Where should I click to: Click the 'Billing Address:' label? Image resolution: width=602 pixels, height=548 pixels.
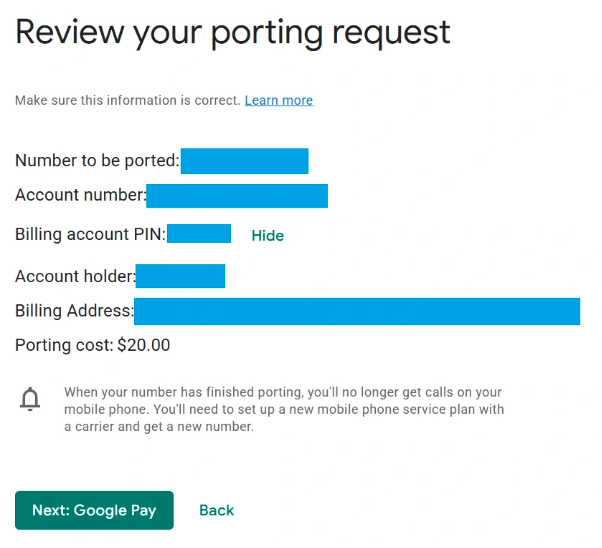pyautogui.click(x=74, y=311)
